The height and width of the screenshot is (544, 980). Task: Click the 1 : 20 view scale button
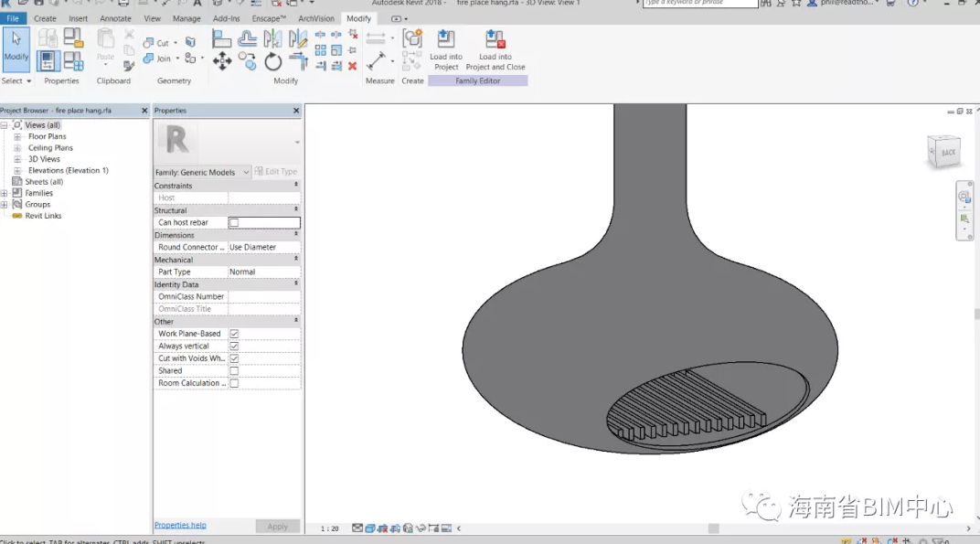[330, 528]
